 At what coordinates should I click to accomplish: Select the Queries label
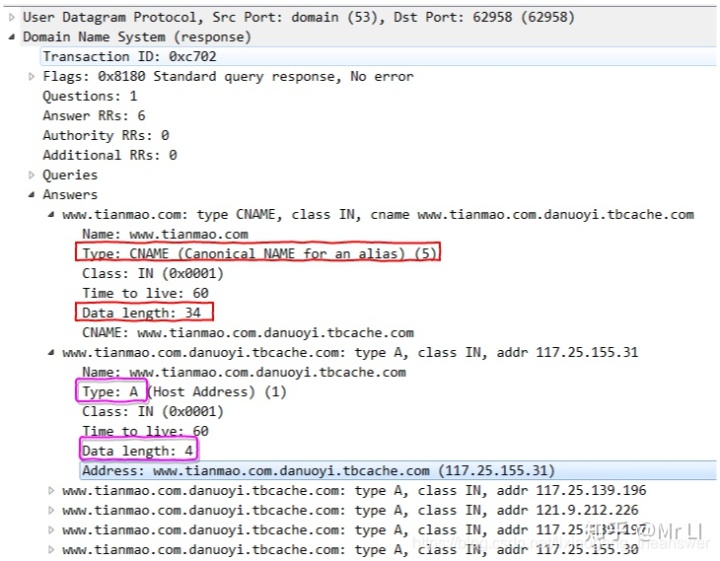(70, 175)
